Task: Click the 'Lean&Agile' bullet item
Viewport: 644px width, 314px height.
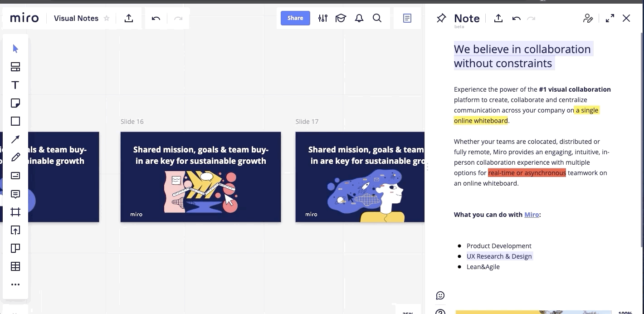Action: [483, 267]
